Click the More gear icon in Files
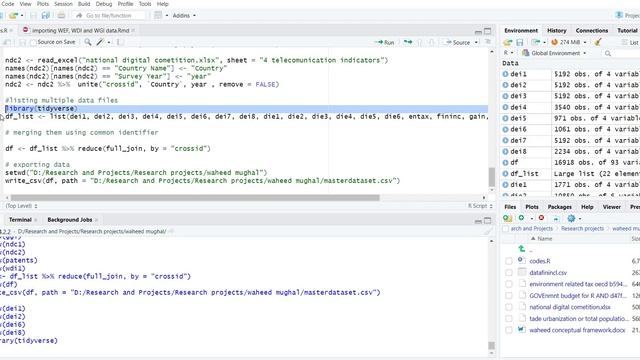 point(571,218)
